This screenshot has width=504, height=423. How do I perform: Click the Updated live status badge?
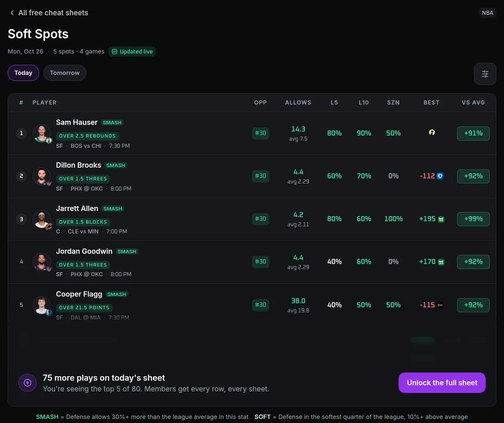[x=132, y=52]
